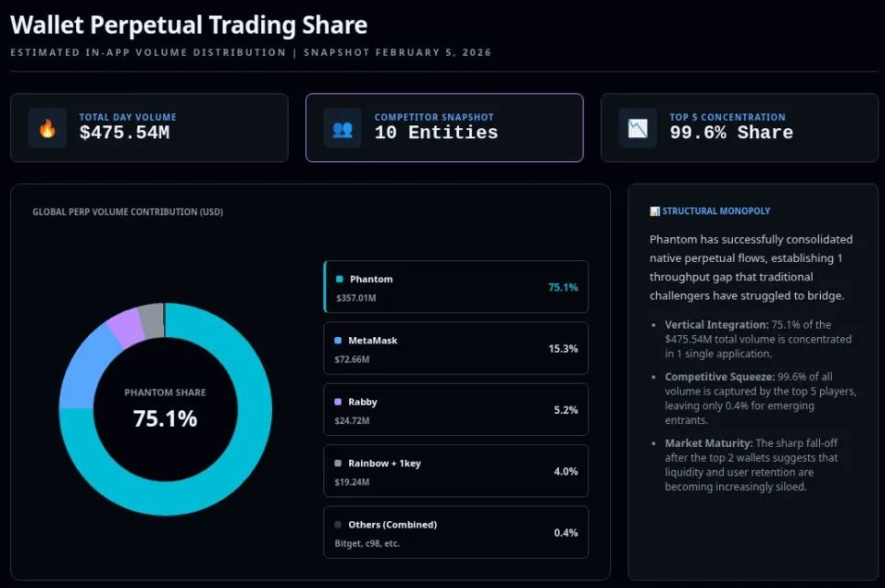The width and height of the screenshot is (885, 588).
Task: Click the fire icon beside Total Day Volume
Action: click(47, 128)
